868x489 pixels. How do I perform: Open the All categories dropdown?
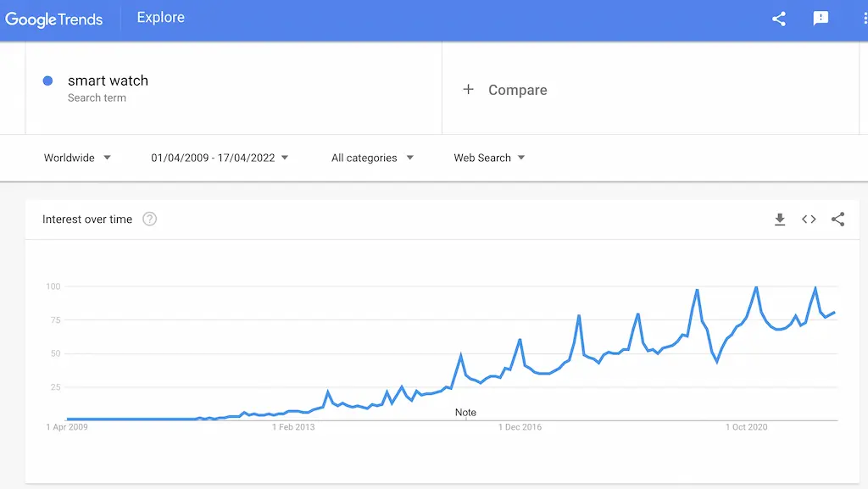click(x=373, y=158)
